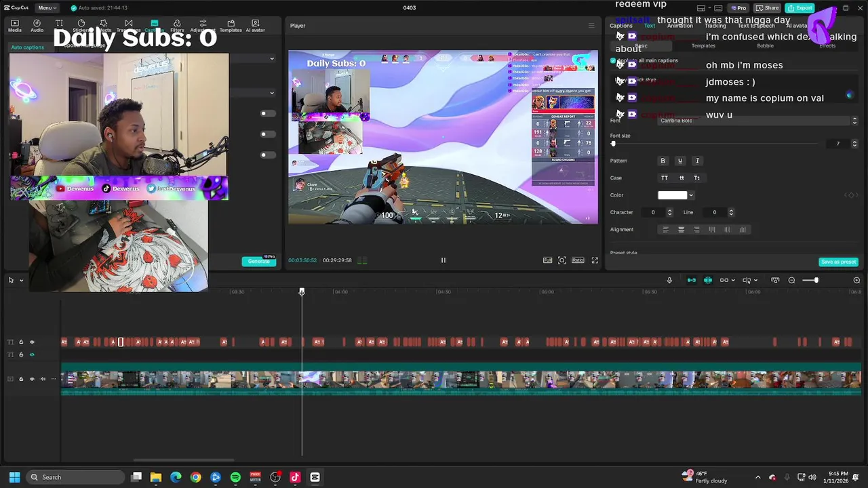This screenshot has height=488, width=868.
Task: Switch to the Captions tab in inspector
Action: click(x=621, y=26)
